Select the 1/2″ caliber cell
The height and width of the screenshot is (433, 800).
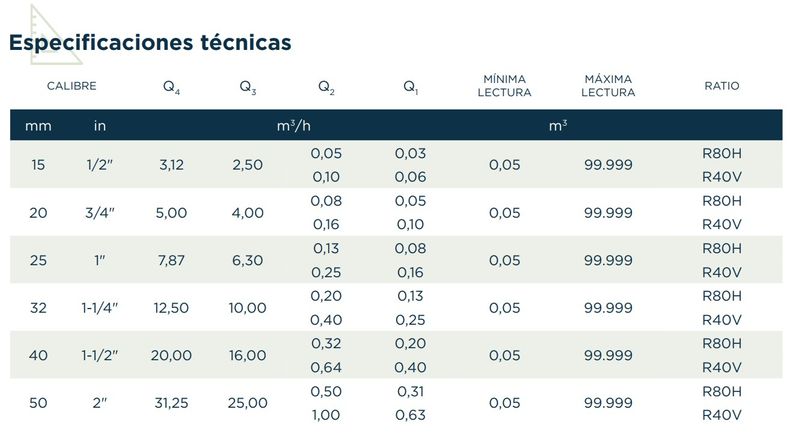[x=100, y=165]
